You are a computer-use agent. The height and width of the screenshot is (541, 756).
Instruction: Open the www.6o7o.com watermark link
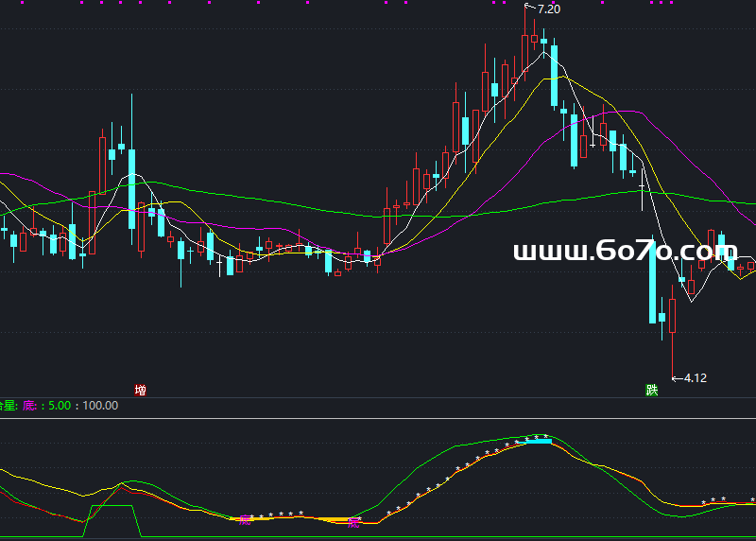coord(625,252)
